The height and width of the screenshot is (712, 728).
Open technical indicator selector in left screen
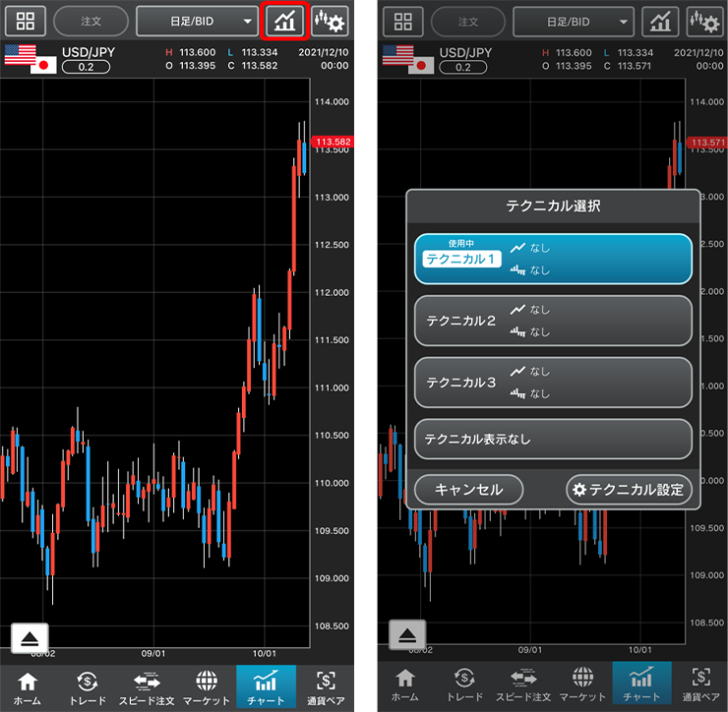[x=285, y=21]
